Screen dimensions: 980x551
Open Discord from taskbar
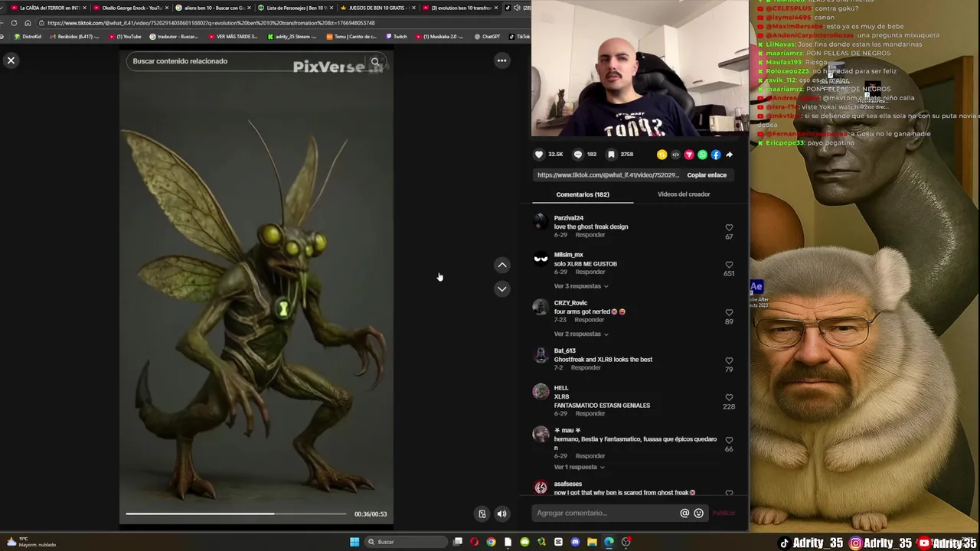click(575, 542)
